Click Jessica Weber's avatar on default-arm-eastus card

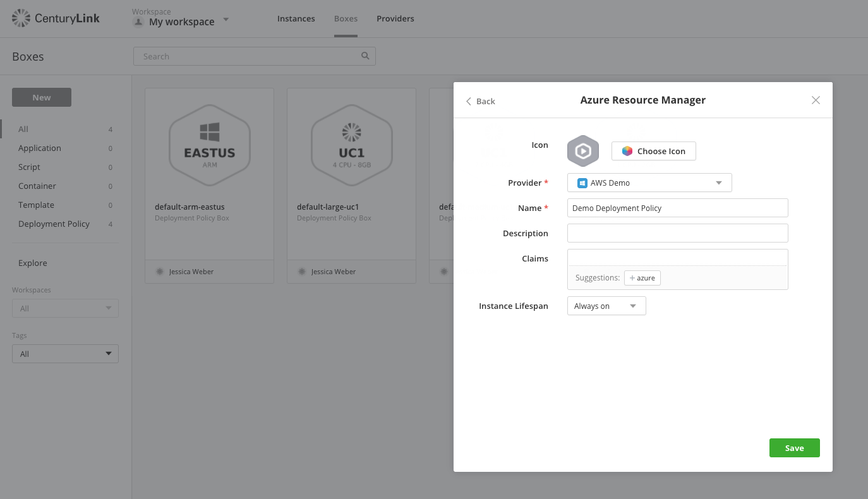[160, 271]
